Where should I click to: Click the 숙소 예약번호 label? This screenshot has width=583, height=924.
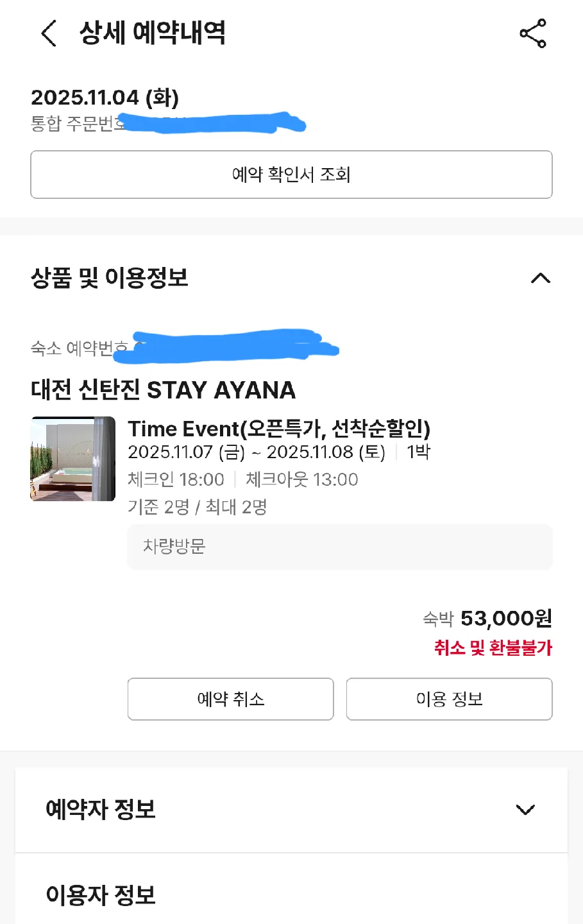[78, 348]
